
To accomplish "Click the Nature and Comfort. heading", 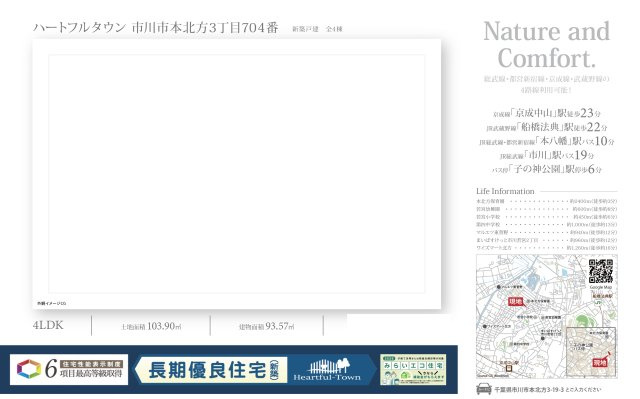I will [547, 44].
